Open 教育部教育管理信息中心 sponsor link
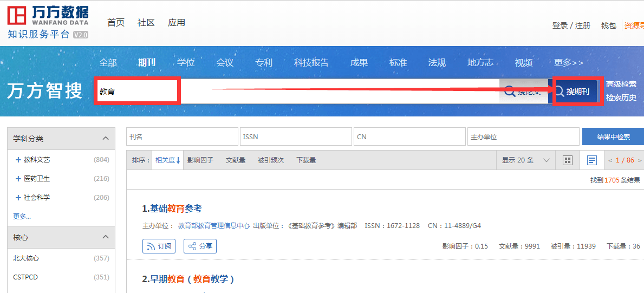The image size is (644, 293). pos(213,226)
